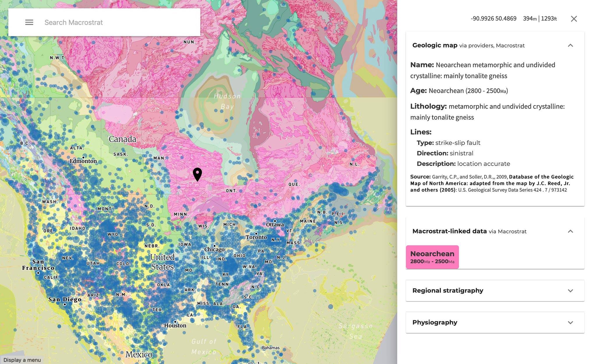Click the QUE. province label
Viewport: 591px width, 364px height.
294,184
